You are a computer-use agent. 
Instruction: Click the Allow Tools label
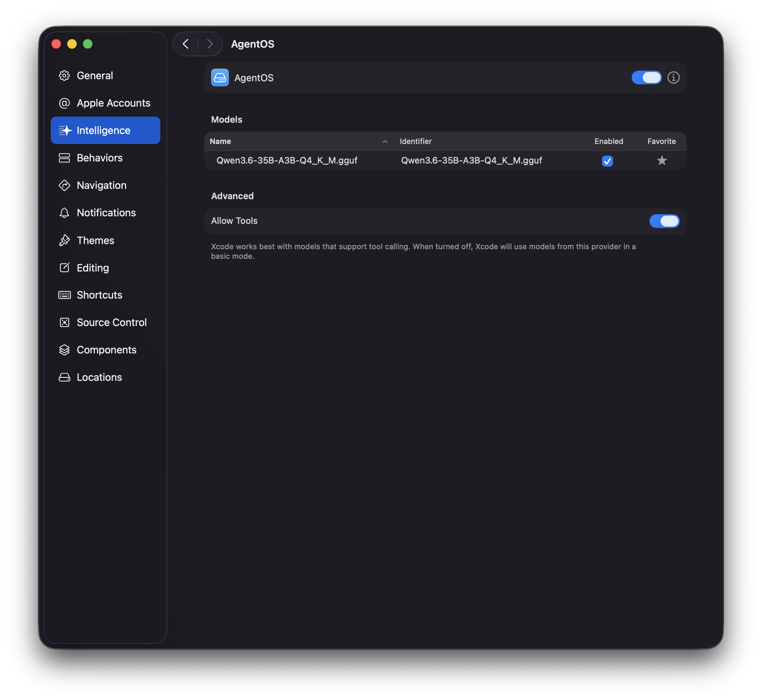(x=234, y=221)
